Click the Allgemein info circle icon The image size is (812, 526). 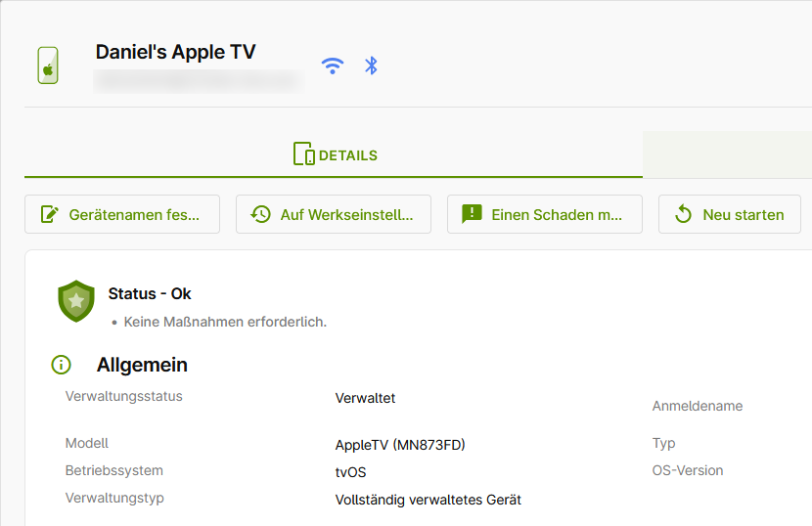pos(61,365)
